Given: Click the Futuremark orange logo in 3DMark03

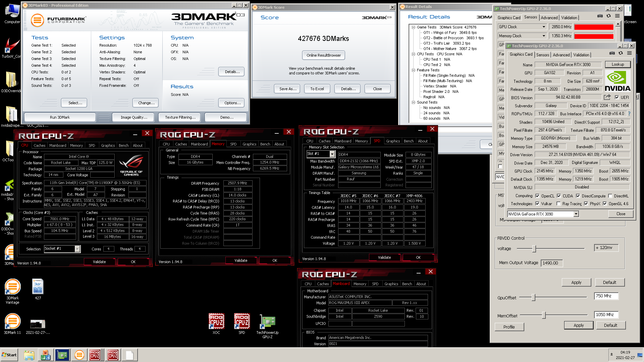Looking at the screenshot, I should pyautogui.click(x=37, y=20).
